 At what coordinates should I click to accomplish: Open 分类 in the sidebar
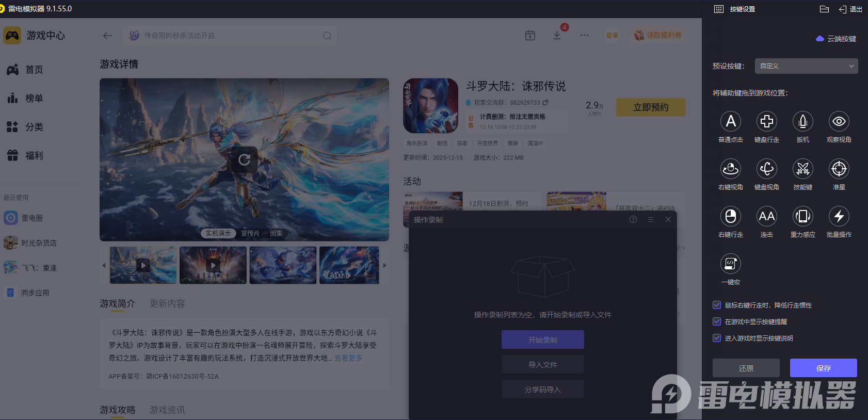[x=24, y=127]
